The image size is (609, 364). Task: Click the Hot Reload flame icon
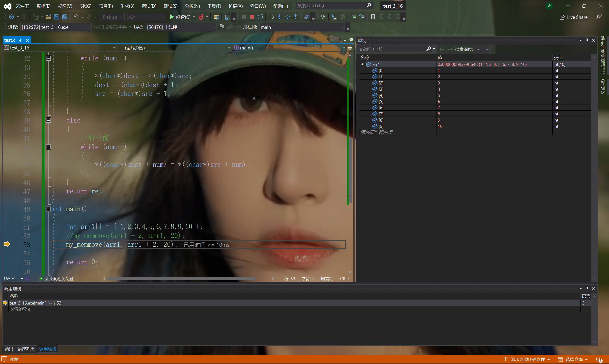[201, 17]
